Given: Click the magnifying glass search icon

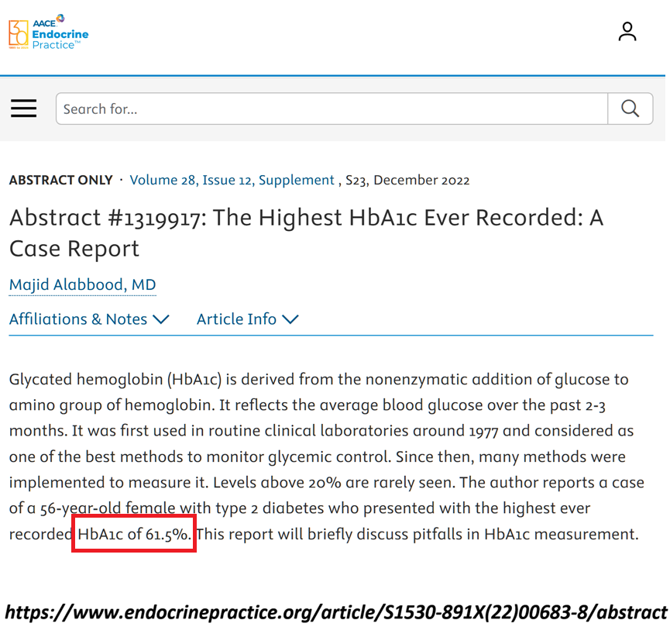Looking at the screenshot, I should pos(630,108).
